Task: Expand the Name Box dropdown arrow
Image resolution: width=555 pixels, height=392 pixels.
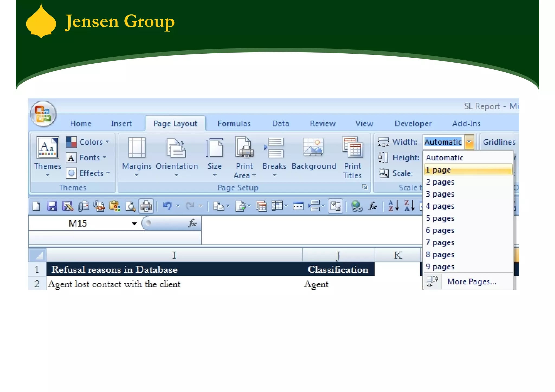Action: pyautogui.click(x=134, y=223)
